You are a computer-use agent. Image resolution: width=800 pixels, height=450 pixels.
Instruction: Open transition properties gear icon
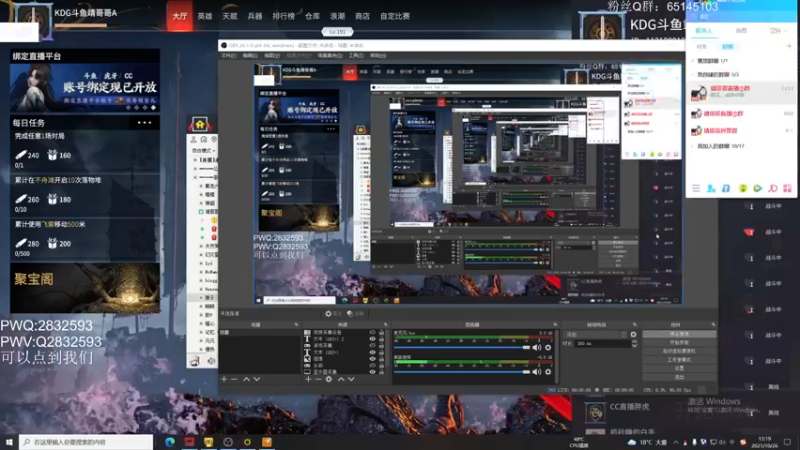[634, 335]
